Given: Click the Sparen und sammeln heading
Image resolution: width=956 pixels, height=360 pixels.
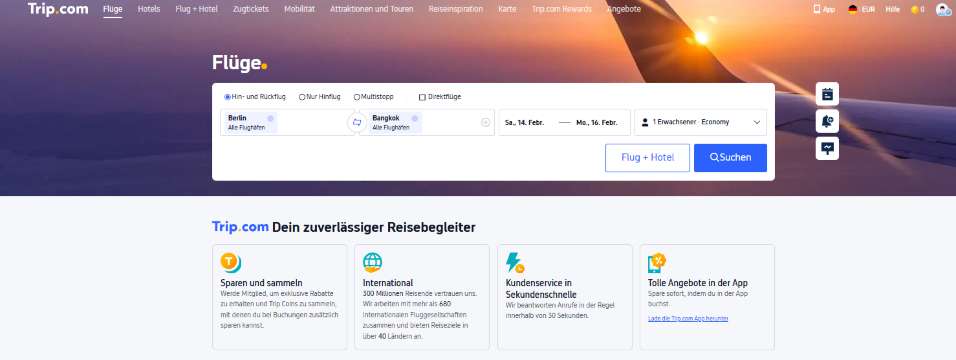Looking at the screenshot, I should [262, 283].
